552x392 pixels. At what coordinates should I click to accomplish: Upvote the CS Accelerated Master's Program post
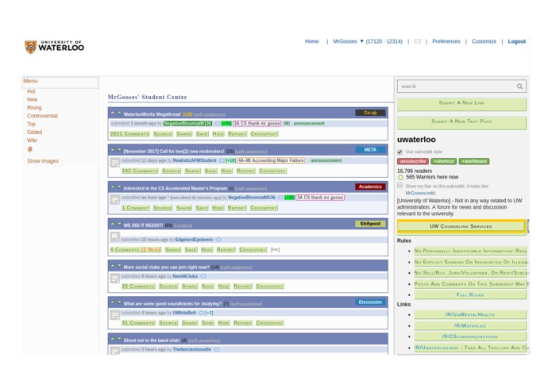pos(113,186)
